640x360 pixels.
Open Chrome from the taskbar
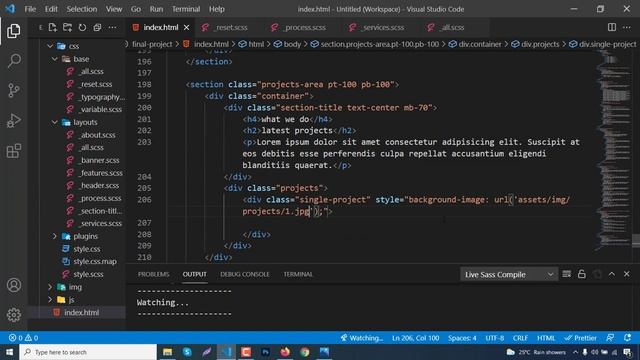[304, 352]
